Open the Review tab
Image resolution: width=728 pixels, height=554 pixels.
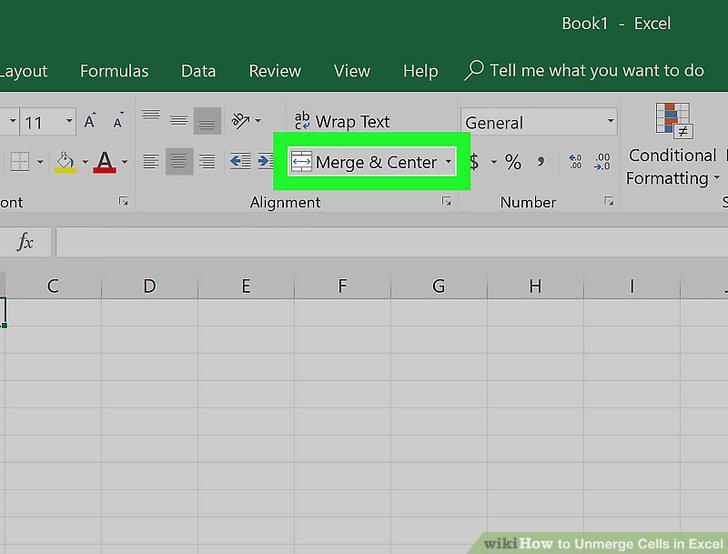pyautogui.click(x=275, y=71)
